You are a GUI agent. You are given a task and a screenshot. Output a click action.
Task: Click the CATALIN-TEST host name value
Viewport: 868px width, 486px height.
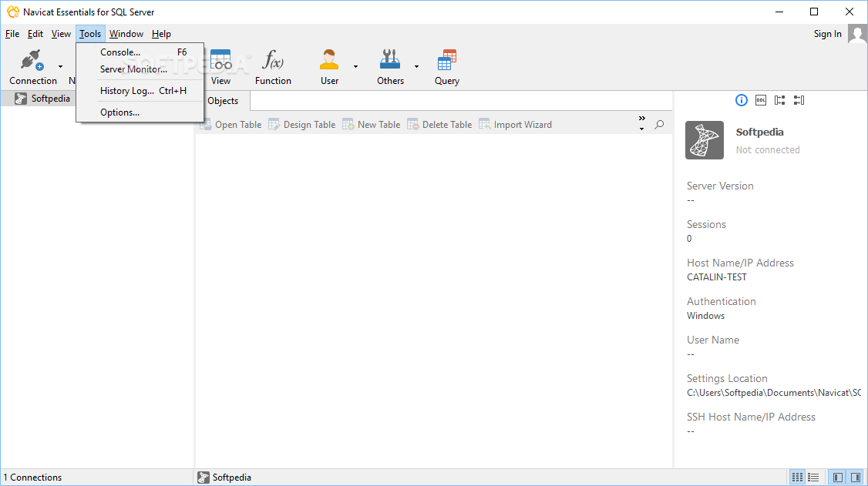pos(717,277)
